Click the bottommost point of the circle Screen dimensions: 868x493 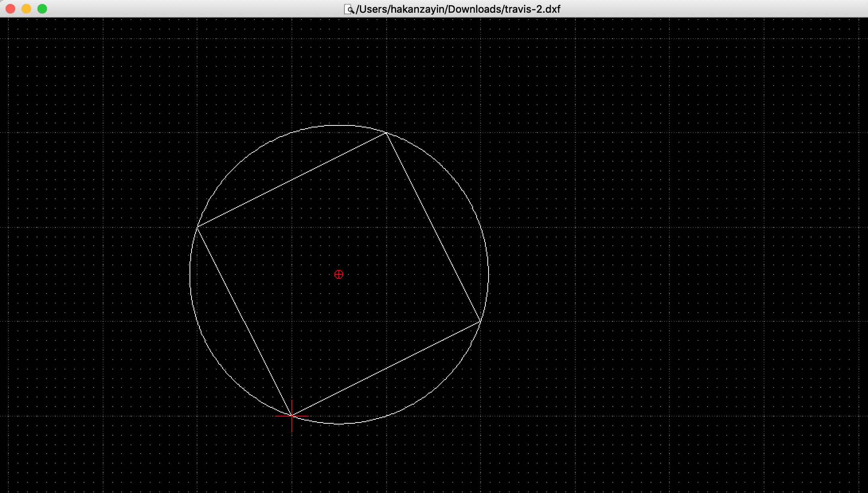tap(339, 424)
